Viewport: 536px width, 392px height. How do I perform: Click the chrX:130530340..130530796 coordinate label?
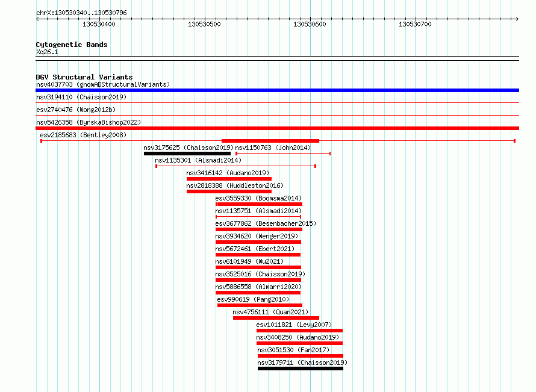point(81,13)
